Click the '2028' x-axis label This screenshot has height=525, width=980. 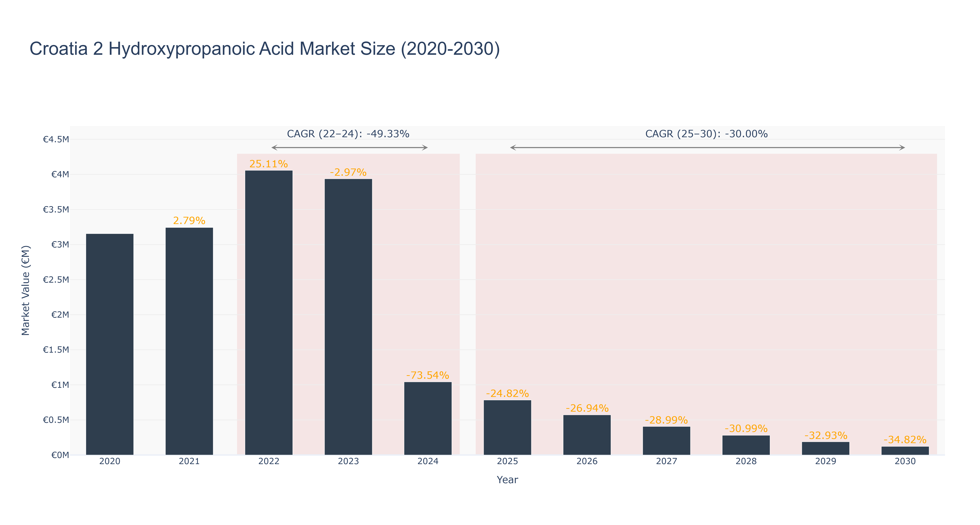click(x=746, y=461)
